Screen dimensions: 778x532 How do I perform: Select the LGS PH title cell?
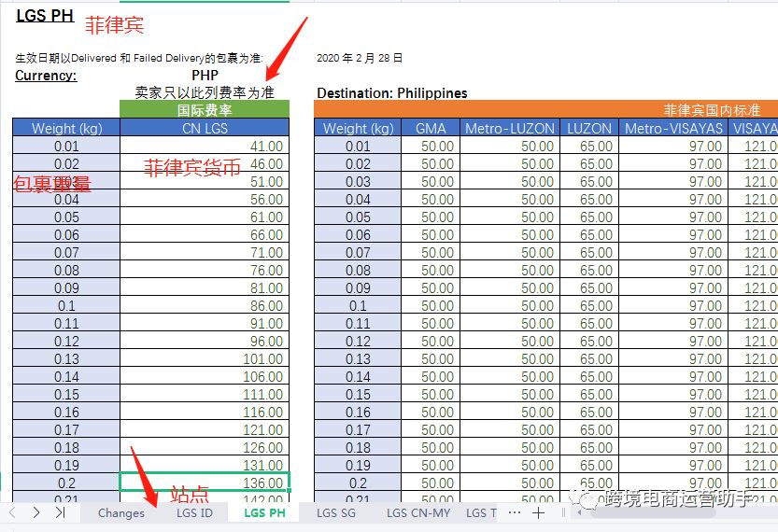coord(45,16)
